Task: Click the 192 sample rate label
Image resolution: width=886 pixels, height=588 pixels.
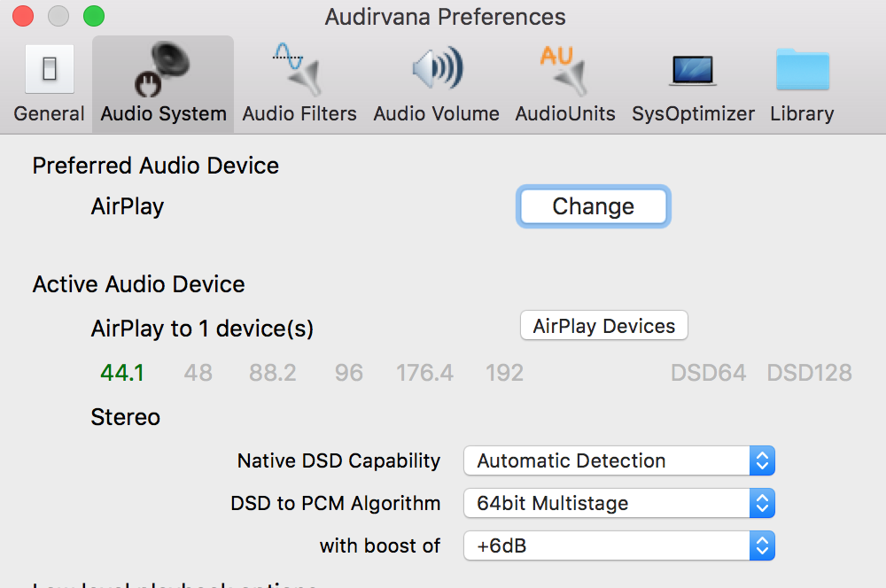Action: [504, 373]
